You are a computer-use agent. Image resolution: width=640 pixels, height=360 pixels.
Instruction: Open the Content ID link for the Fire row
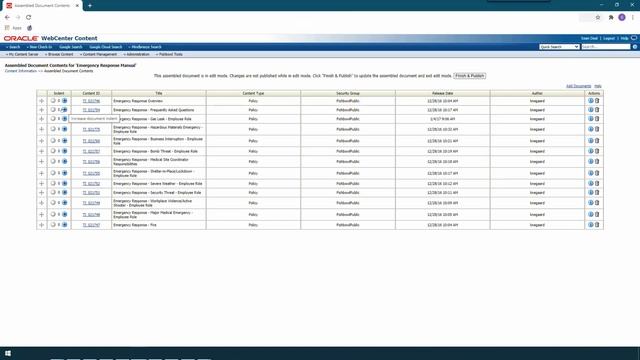(91, 225)
